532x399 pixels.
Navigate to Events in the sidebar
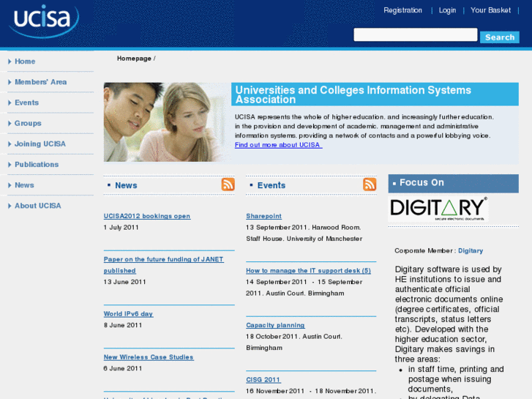[26, 102]
